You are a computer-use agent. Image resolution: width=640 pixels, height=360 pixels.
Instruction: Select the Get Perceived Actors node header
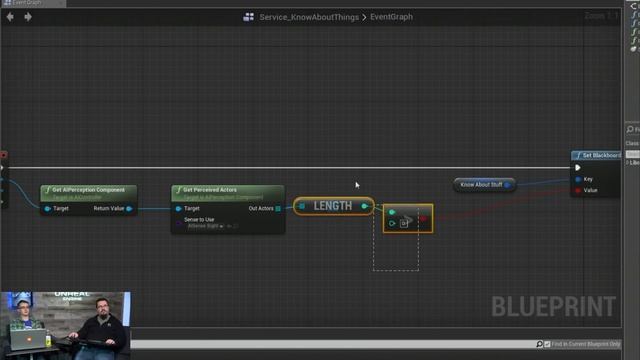[228, 193]
